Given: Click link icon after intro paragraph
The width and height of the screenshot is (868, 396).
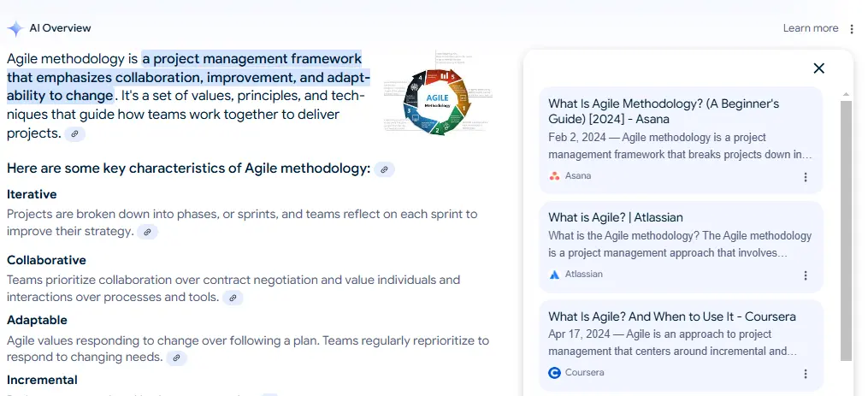Looking at the screenshot, I should (x=75, y=134).
